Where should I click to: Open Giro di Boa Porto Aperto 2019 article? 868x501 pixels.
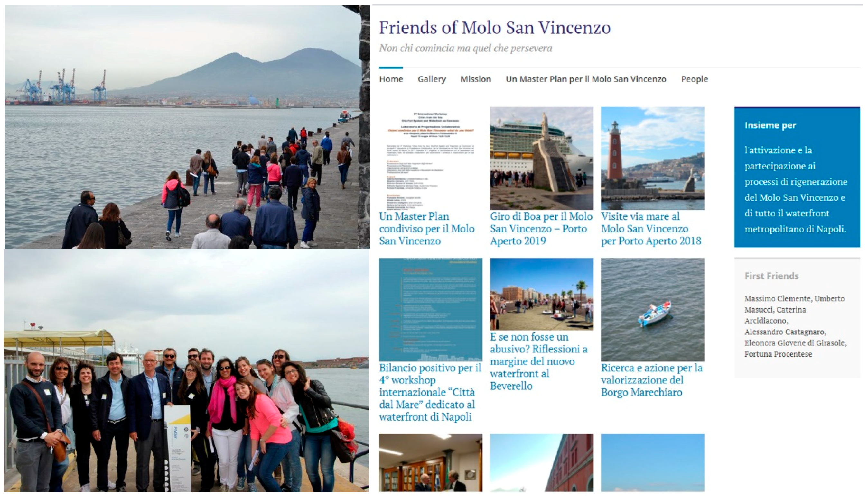(541, 229)
